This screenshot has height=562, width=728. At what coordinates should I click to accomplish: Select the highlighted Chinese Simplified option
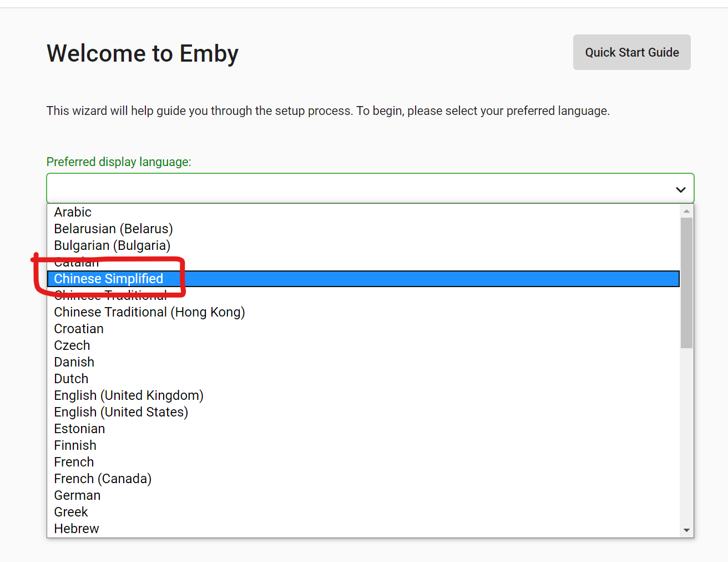tap(109, 279)
